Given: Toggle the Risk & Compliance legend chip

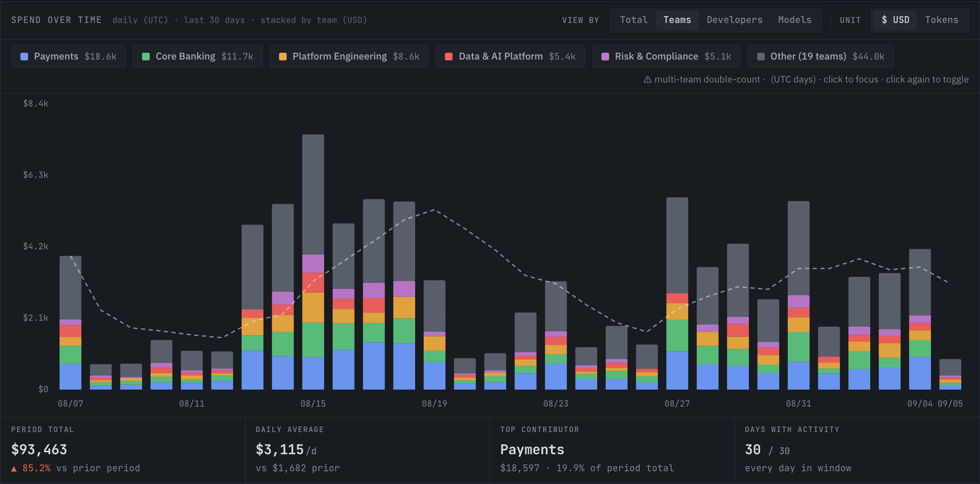Looking at the screenshot, I should pyautogui.click(x=667, y=57).
